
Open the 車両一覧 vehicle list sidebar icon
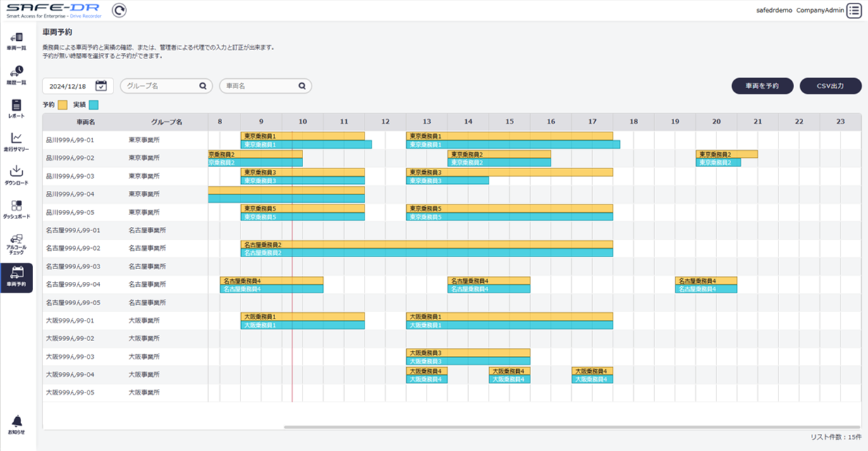pyautogui.click(x=17, y=39)
